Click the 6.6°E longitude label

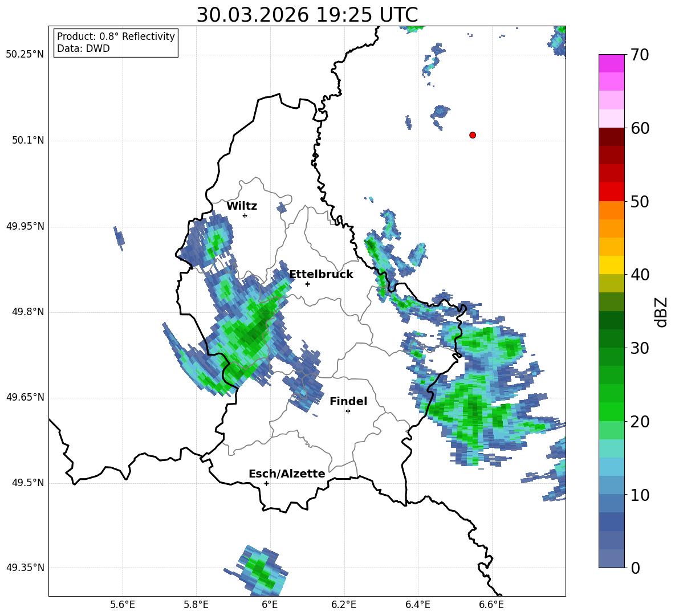coord(491,605)
